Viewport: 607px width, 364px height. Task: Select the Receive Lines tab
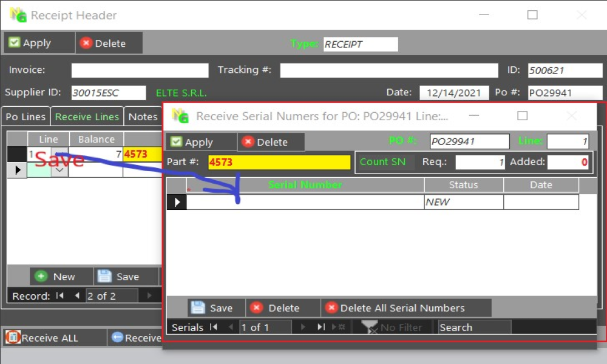(x=87, y=116)
